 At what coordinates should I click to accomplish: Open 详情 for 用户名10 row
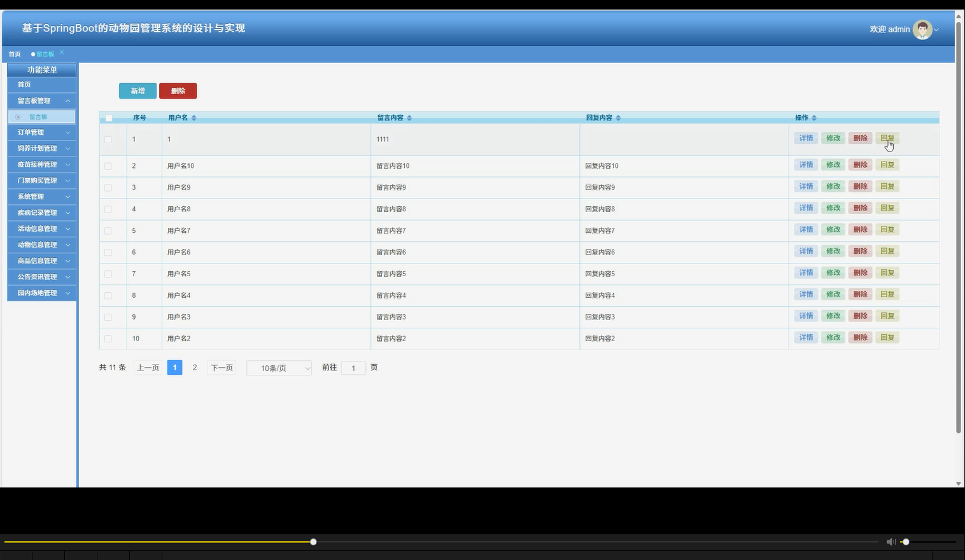click(806, 165)
